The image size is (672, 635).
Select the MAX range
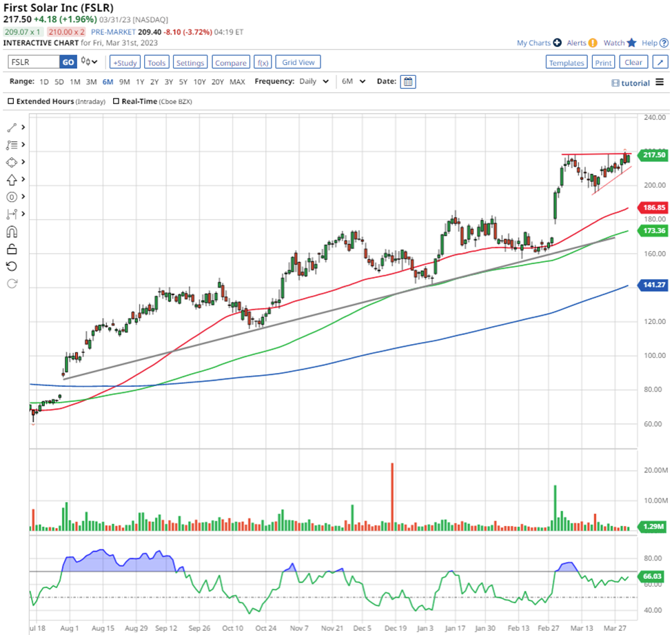(x=237, y=81)
